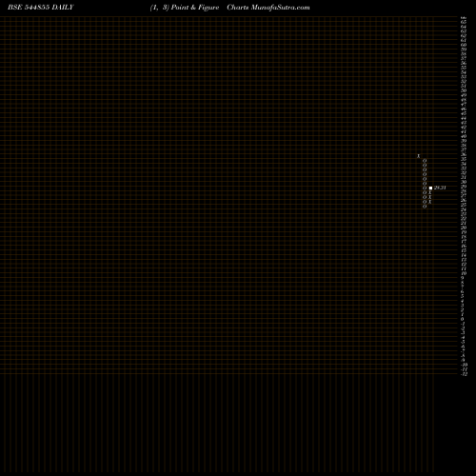The width and height of the screenshot is (476, 476).
Task: Click the word Charts in the header
Action: click(x=238, y=8)
